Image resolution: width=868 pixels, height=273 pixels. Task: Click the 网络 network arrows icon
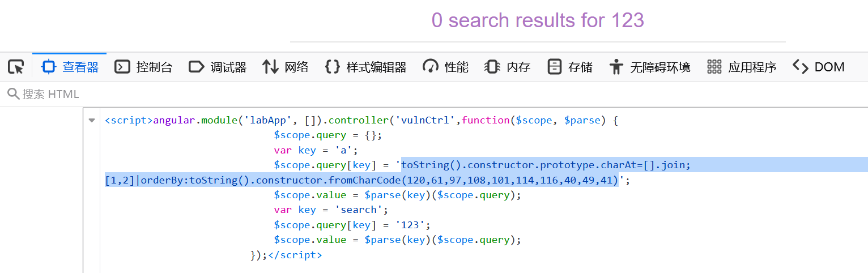(270, 67)
